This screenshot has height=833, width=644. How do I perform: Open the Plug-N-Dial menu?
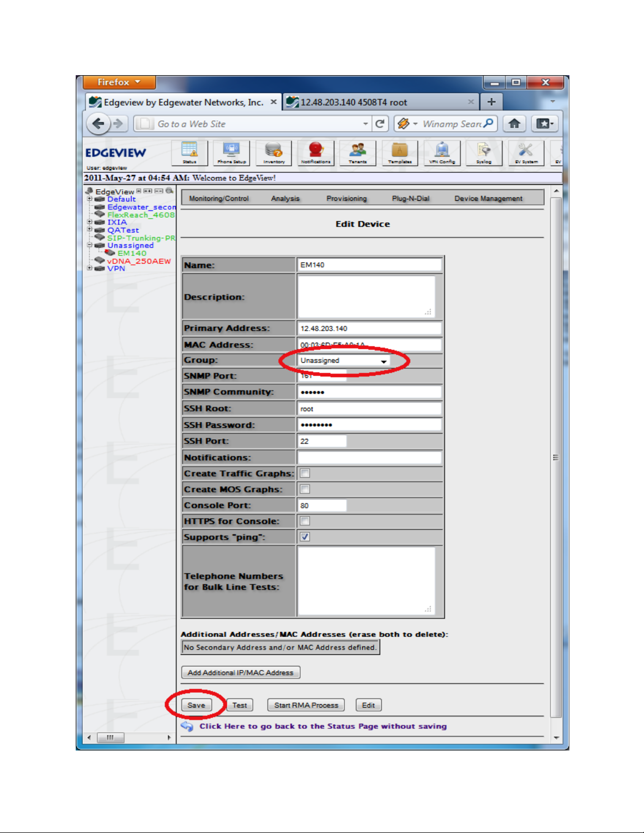click(411, 199)
